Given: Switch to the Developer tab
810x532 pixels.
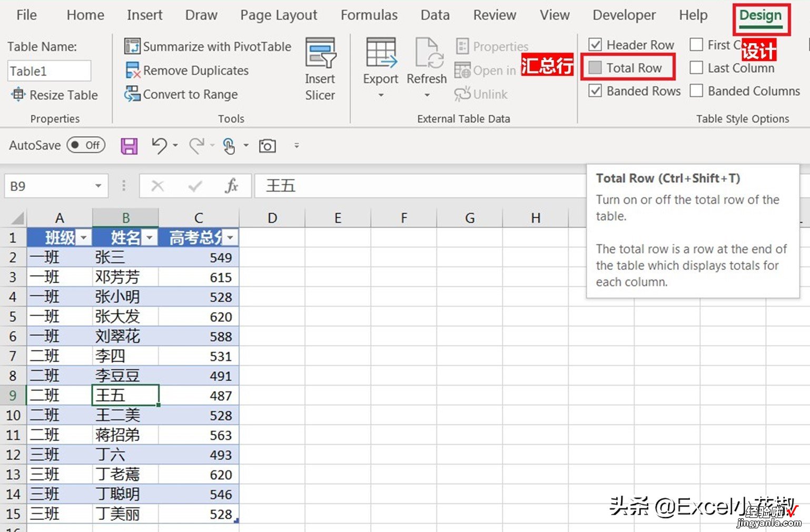Looking at the screenshot, I should click(624, 15).
